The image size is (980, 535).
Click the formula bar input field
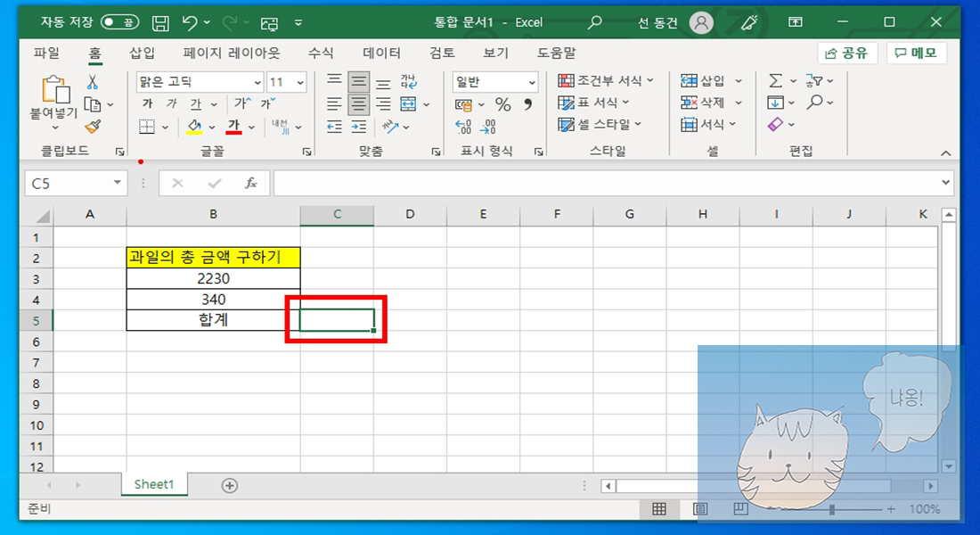point(606,184)
